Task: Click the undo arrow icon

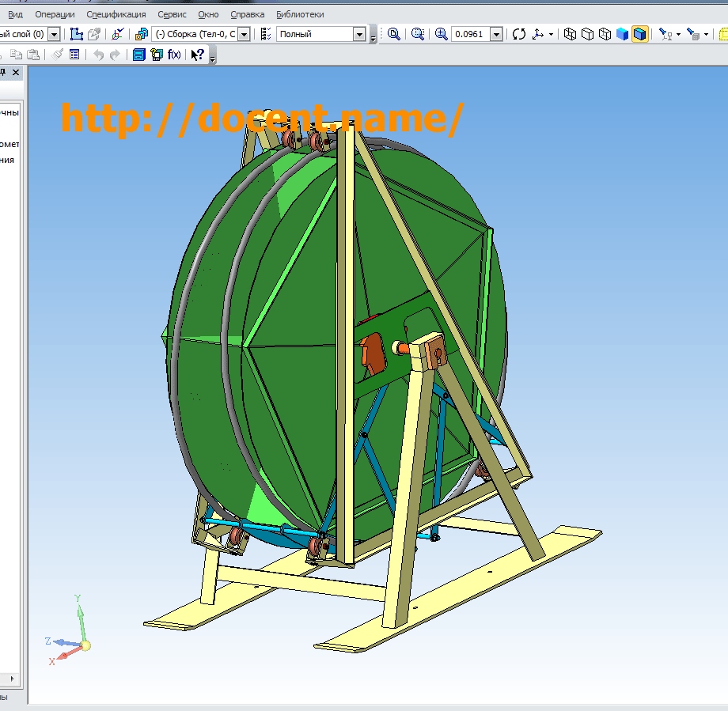Action: point(98,55)
